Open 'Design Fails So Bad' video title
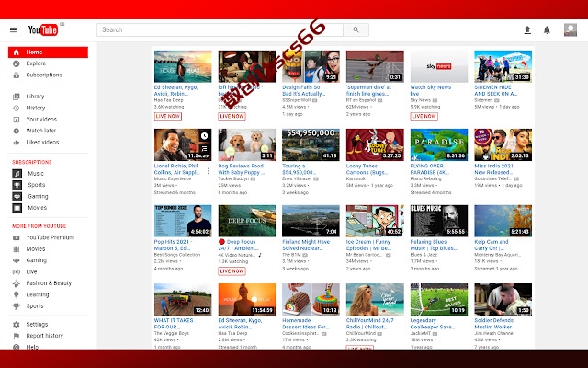 [304, 90]
